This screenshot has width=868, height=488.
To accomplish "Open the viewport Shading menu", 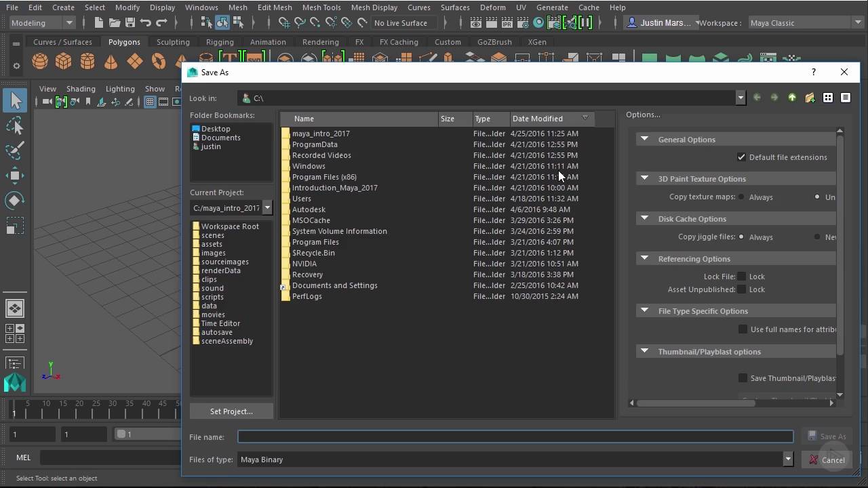I will (81, 89).
